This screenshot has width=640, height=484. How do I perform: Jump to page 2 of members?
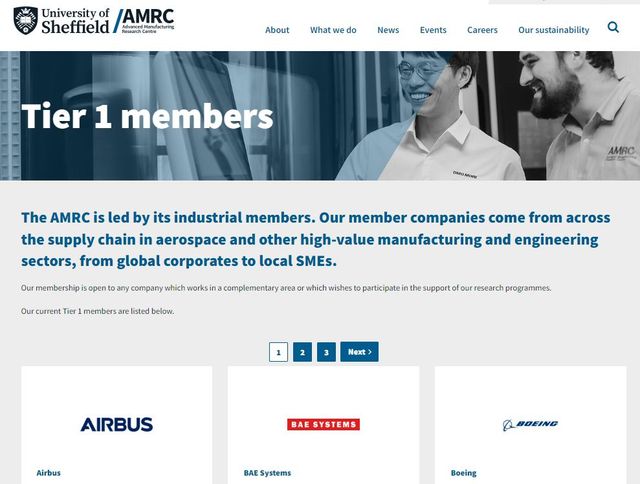(x=302, y=352)
